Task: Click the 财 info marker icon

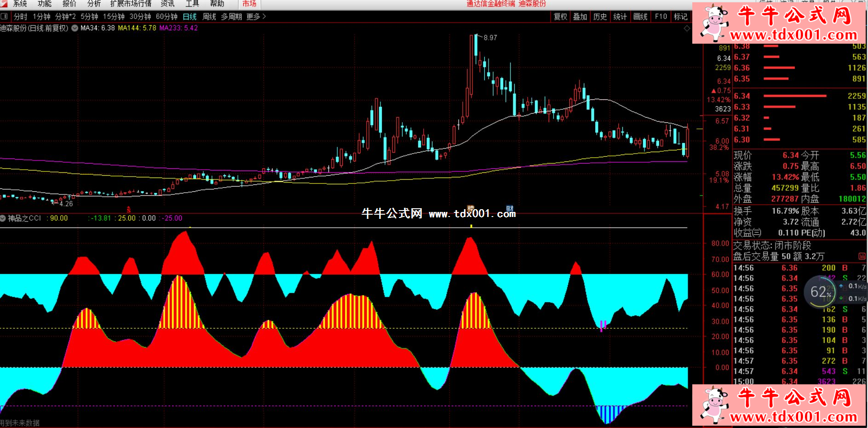Action: click(509, 208)
